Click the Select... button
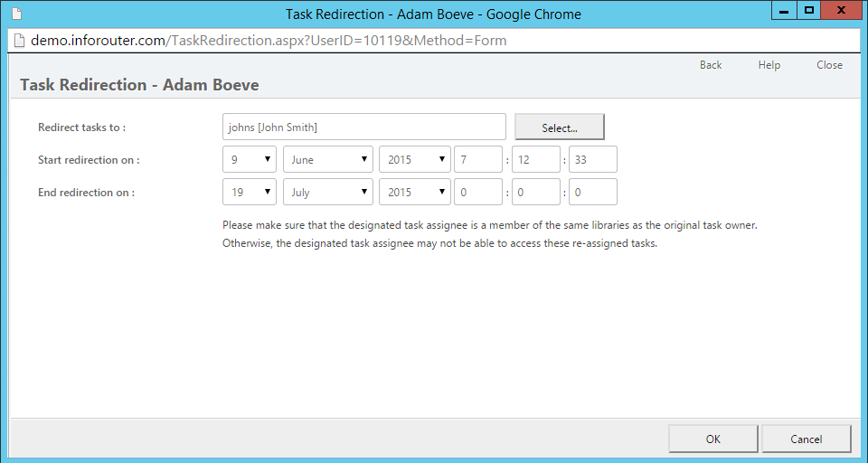868x463 pixels. pyautogui.click(x=560, y=128)
